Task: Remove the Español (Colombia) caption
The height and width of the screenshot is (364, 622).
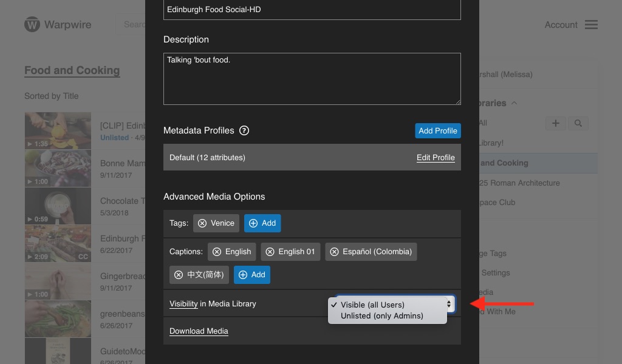Action: [x=335, y=252]
